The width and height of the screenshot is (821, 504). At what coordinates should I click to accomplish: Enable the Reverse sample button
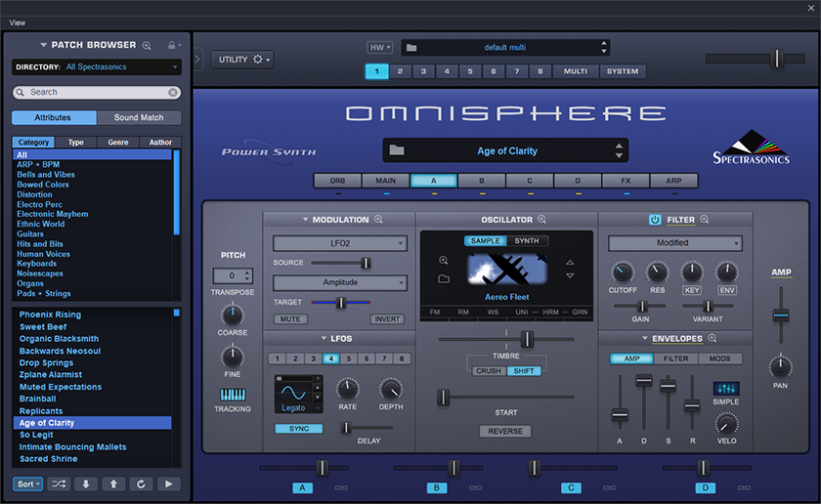[x=505, y=431]
